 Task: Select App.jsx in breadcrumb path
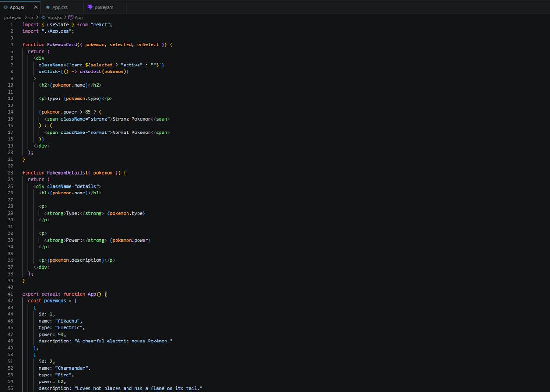pyautogui.click(x=55, y=17)
